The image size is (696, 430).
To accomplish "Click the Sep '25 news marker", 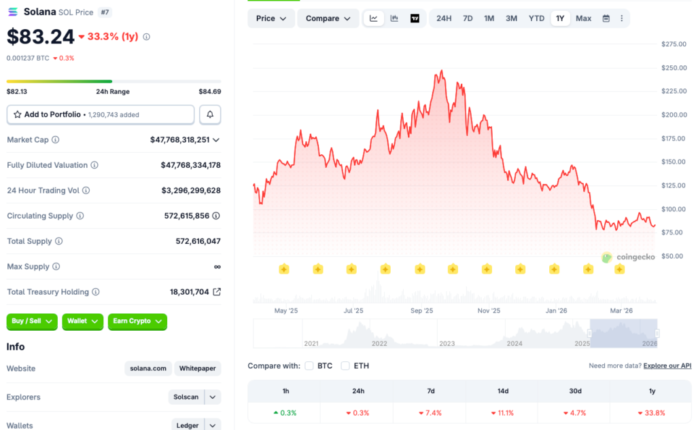I will (x=420, y=269).
